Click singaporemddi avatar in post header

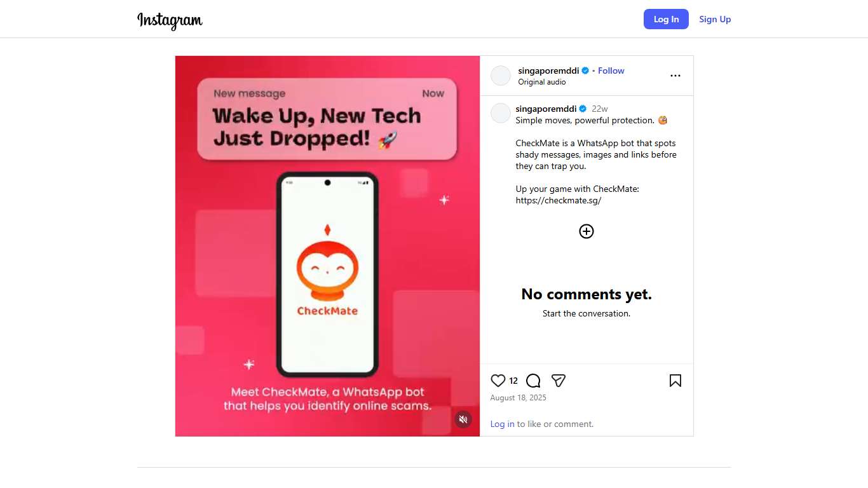(x=501, y=76)
